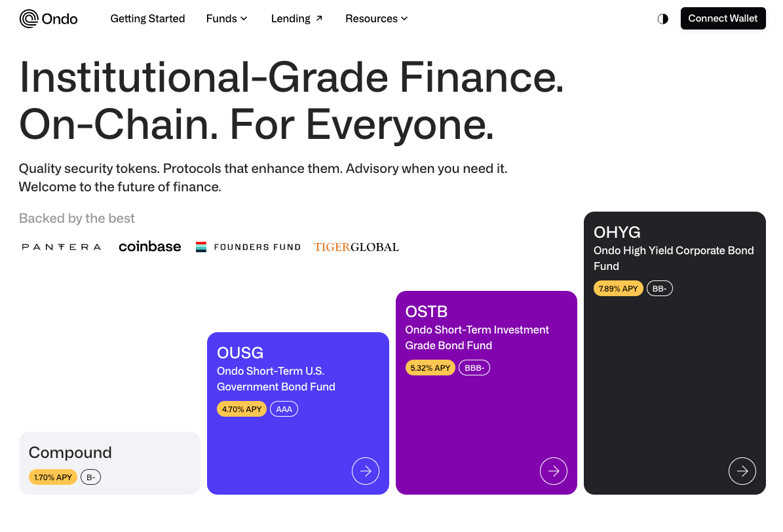The width and height of the screenshot is (783, 532).
Task: Toggle dark mode contrast icon
Action: [x=662, y=18]
